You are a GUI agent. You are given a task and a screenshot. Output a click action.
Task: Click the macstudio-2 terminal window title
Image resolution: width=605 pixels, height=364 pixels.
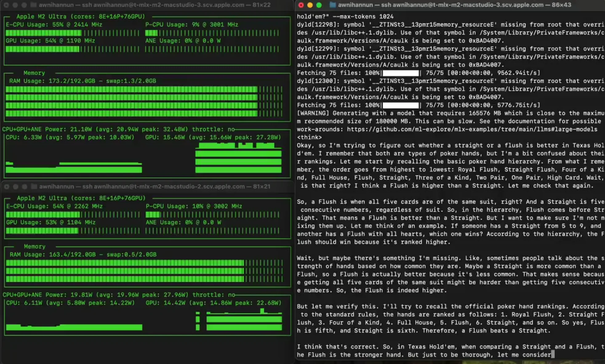155,186
